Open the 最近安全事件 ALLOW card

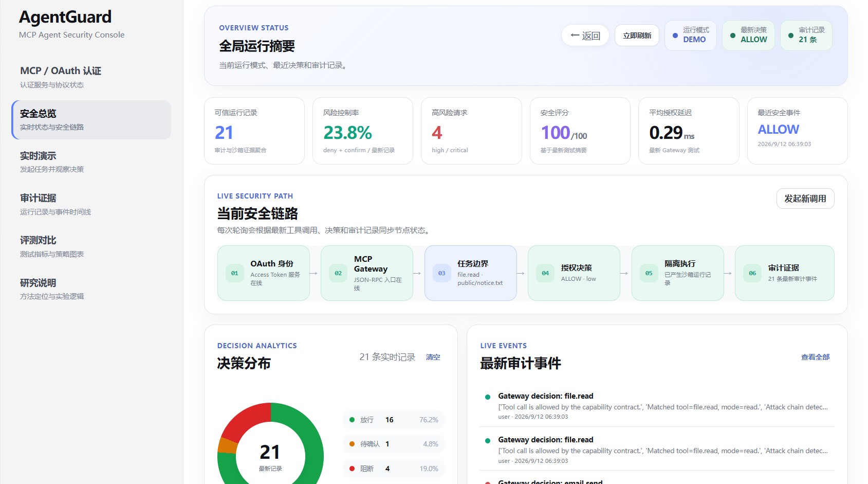click(x=798, y=131)
